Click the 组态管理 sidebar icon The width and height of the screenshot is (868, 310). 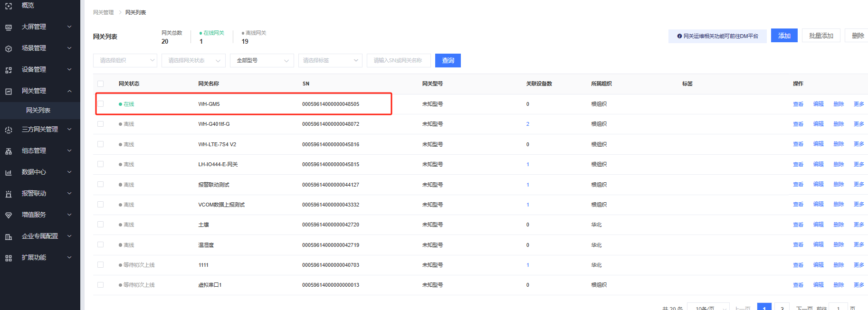click(x=9, y=151)
